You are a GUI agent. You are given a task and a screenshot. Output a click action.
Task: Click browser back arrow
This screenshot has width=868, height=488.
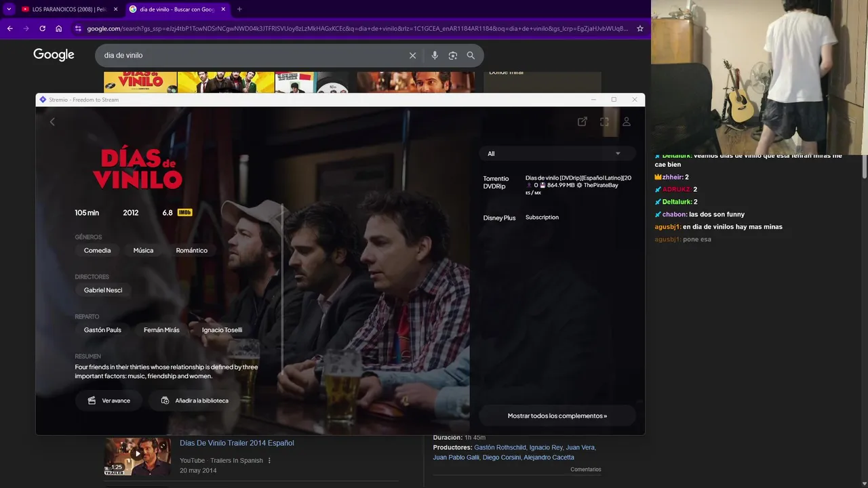pyautogui.click(x=9, y=28)
